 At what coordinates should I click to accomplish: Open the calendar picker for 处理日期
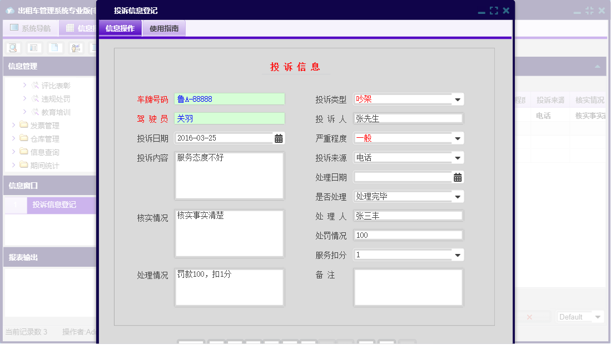click(456, 177)
